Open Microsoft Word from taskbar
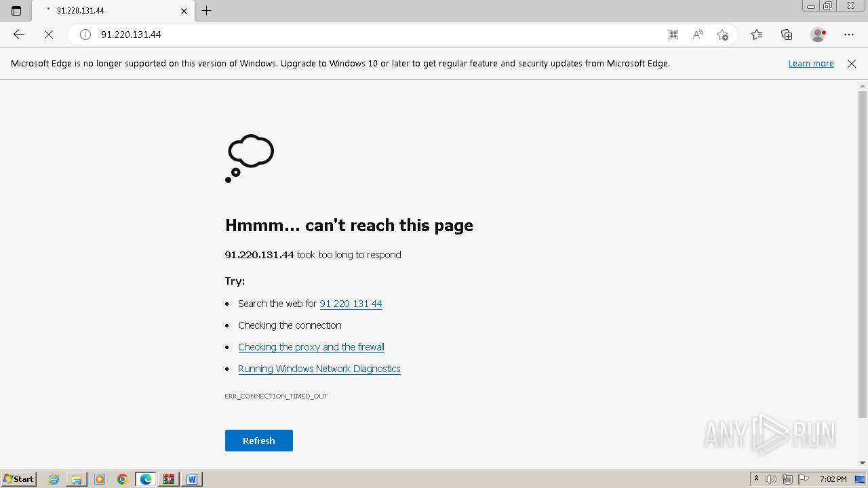 tap(192, 479)
